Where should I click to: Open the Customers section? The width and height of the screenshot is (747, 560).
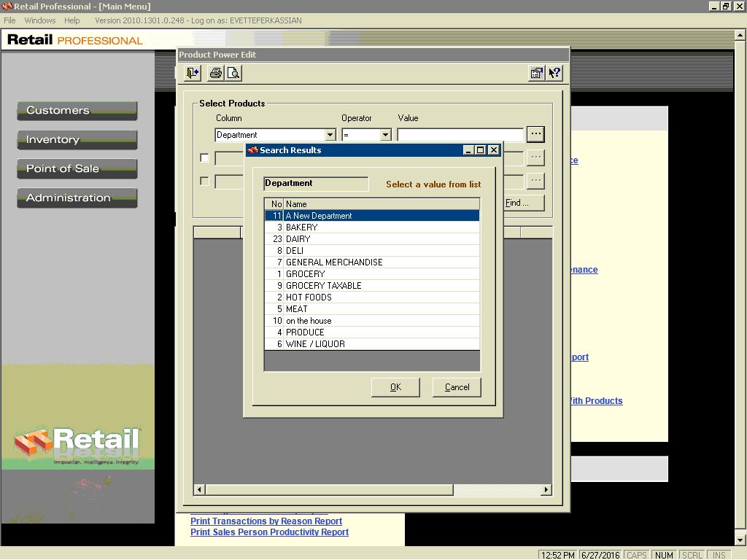click(77, 111)
